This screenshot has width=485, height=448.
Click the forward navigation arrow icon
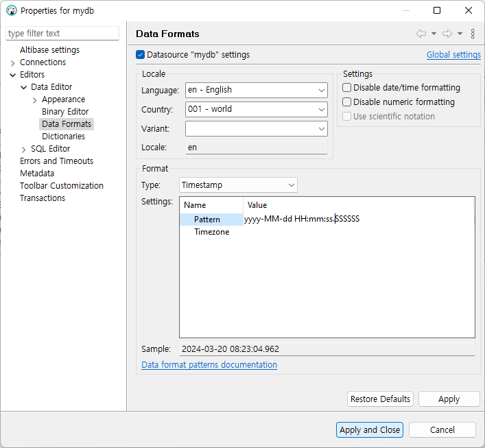point(447,34)
